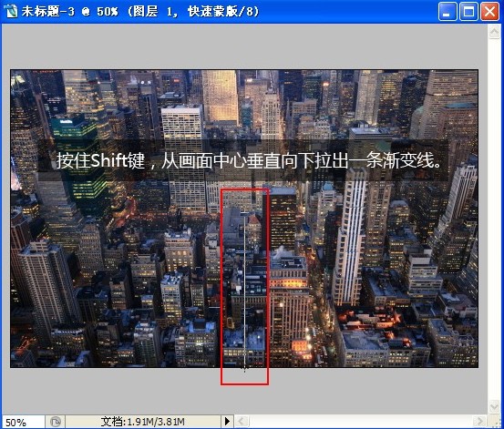504x429 pixels.
Task: Click the document size info 1.91M/3.81M
Action: point(143,422)
